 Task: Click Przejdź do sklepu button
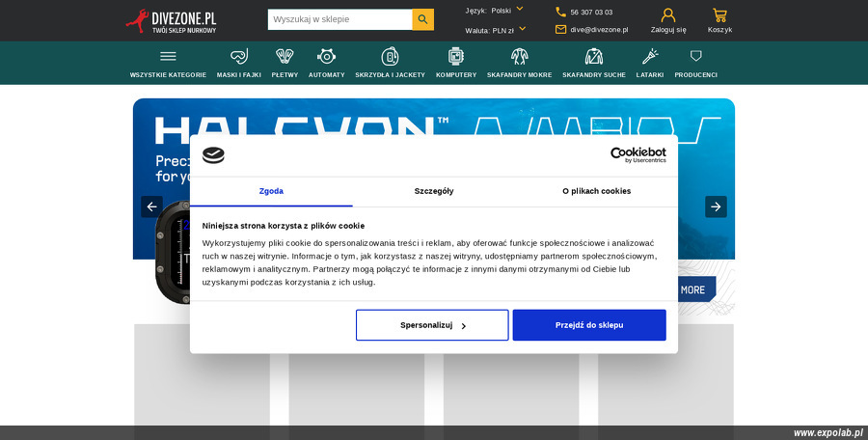[589, 325]
